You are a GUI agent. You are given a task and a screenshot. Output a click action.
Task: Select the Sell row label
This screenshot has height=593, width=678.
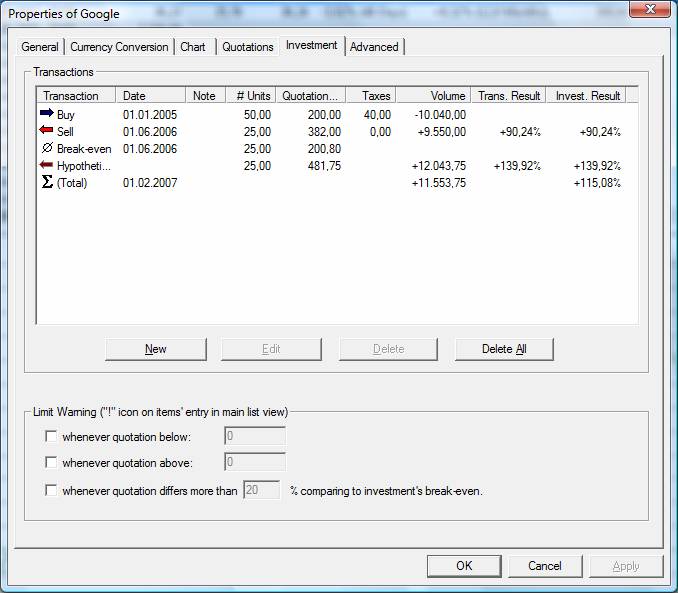65,131
